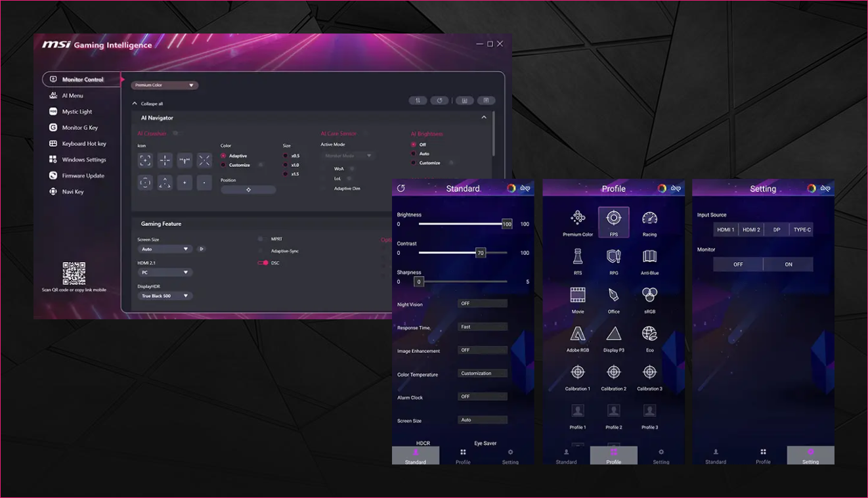The height and width of the screenshot is (498, 868).
Task: Choose crosshair size x1.5
Action: pyautogui.click(x=286, y=174)
